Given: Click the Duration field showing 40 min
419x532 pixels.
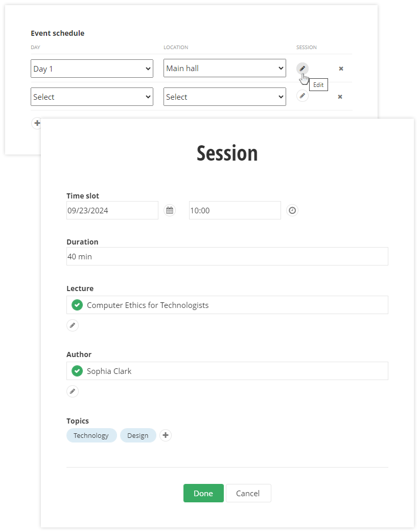Looking at the screenshot, I should [x=227, y=256].
